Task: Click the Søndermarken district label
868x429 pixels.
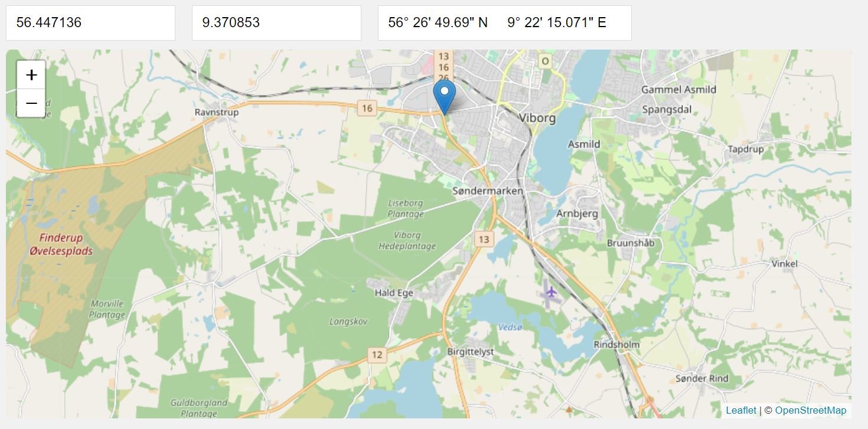Action: [487, 191]
